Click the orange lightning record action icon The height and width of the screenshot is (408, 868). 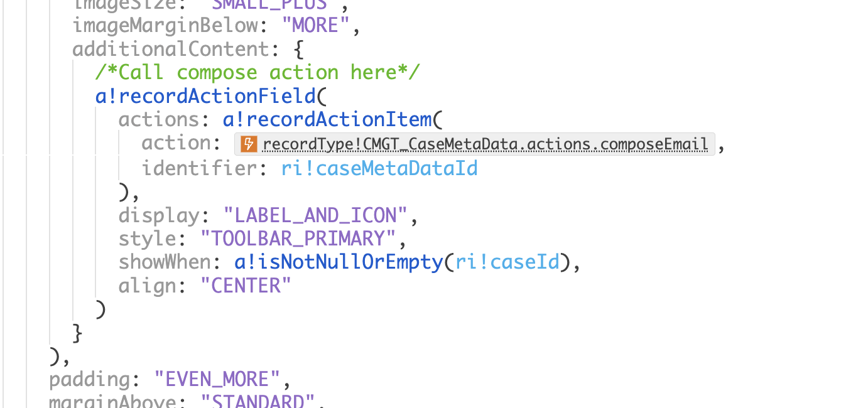[249, 144]
